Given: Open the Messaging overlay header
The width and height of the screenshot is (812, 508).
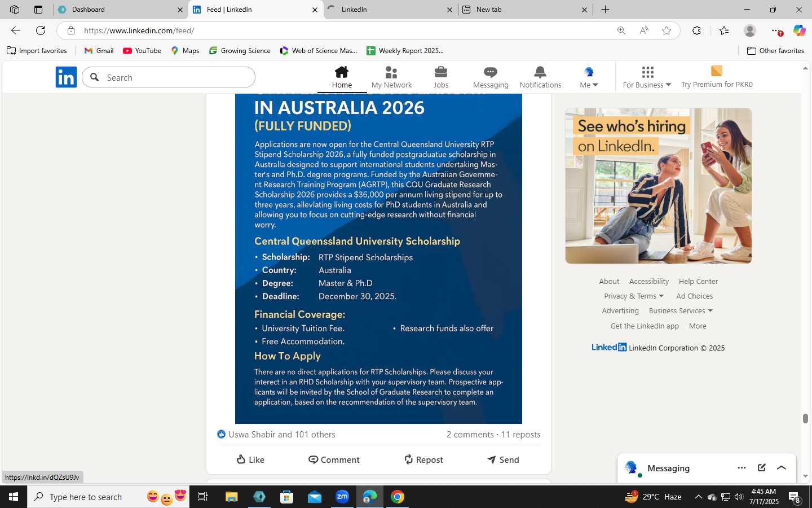Looking at the screenshot, I should coord(707,468).
